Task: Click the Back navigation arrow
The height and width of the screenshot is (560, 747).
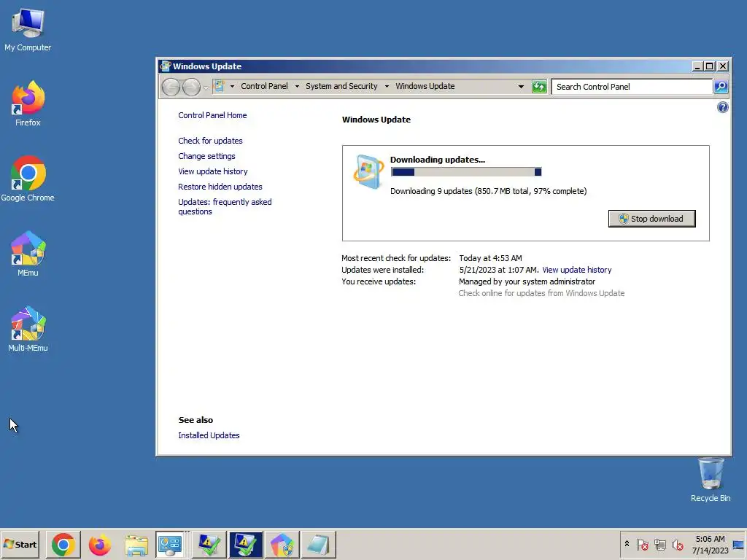Action: (x=171, y=87)
